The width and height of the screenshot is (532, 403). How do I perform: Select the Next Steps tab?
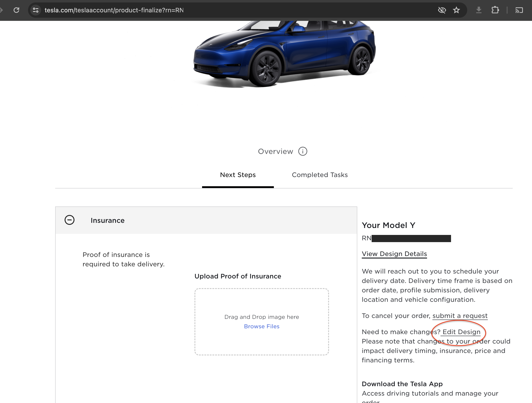tap(238, 175)
